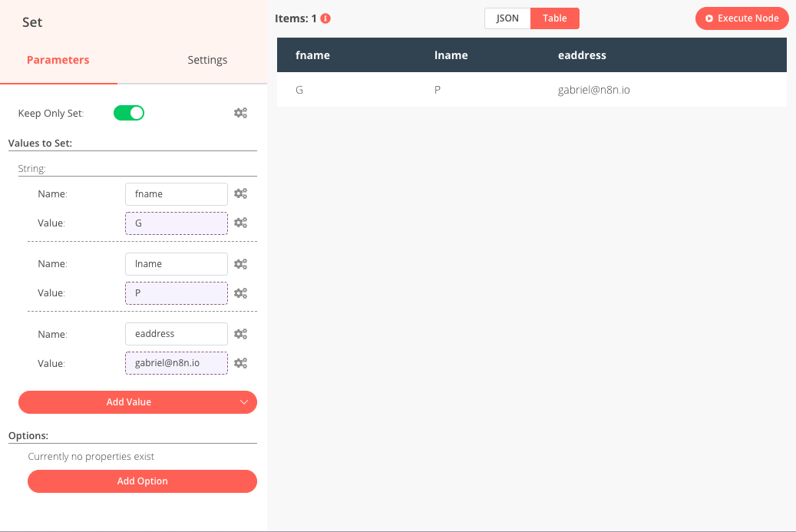Open gear menu beside the gabriel@n8n.io value
Screen dimensions: 796x532
(240, 362)
